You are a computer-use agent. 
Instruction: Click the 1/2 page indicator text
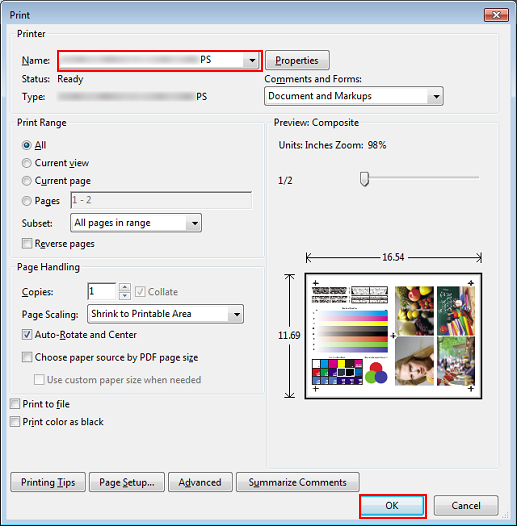coord(285,181)
